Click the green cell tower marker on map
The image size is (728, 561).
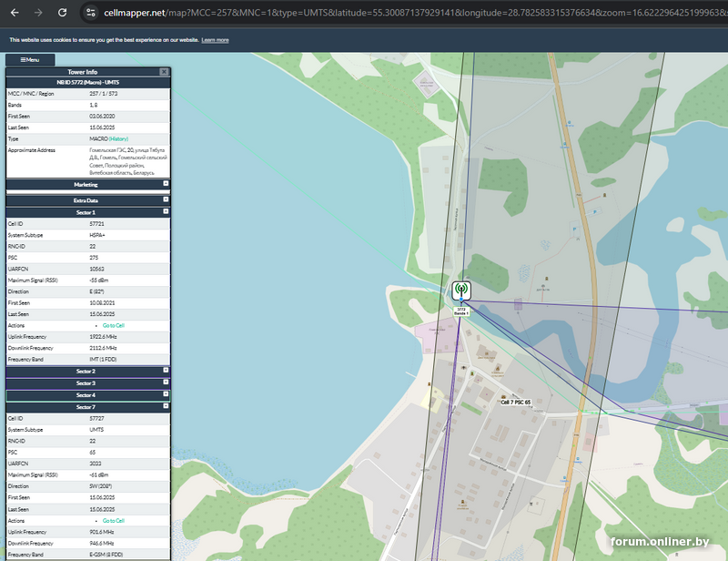(460, 291)
